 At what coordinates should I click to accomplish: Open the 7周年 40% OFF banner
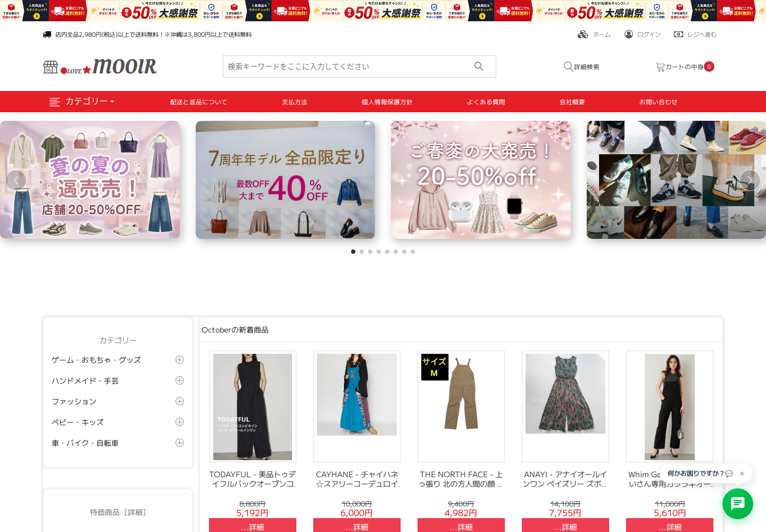[285, 180]
